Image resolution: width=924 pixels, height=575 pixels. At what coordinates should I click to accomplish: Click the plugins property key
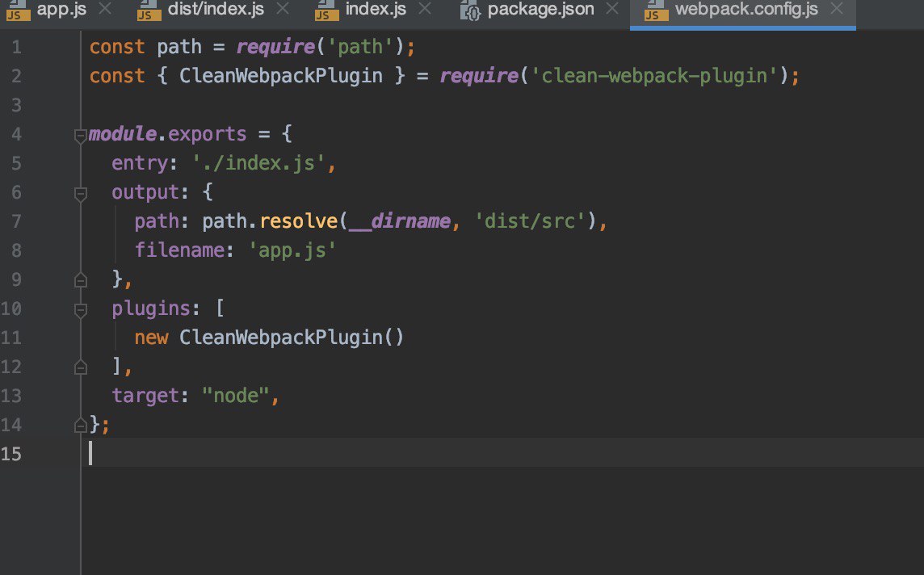pyautogui.click(x=151, y=308)
